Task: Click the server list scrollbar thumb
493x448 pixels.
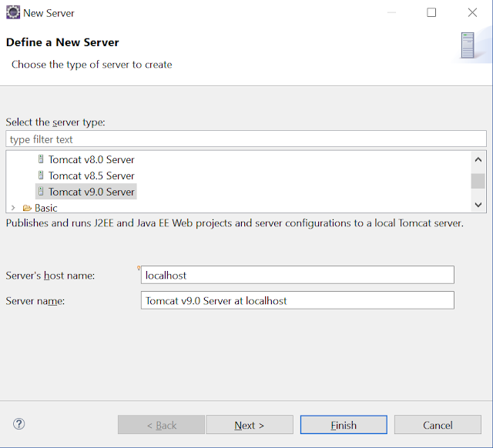Action: [x=478, y=181]
